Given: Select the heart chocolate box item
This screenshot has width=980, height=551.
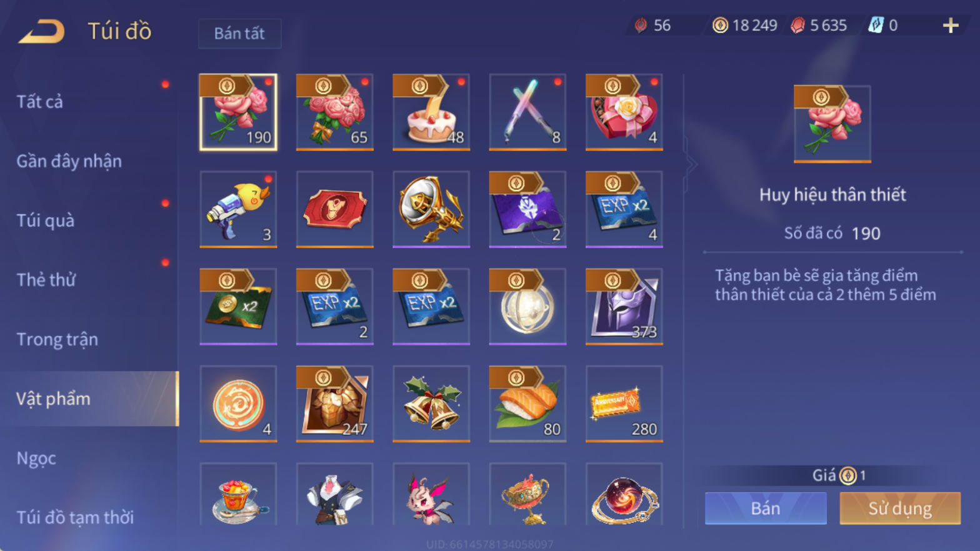Looking at the screenshot, I should 624,112.
